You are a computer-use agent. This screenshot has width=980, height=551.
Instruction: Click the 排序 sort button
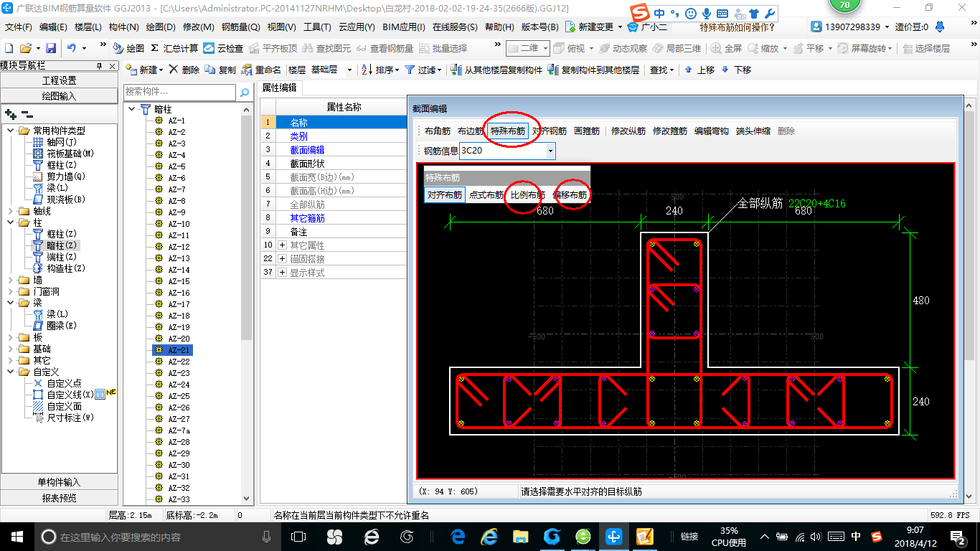[x=379, y=70]
